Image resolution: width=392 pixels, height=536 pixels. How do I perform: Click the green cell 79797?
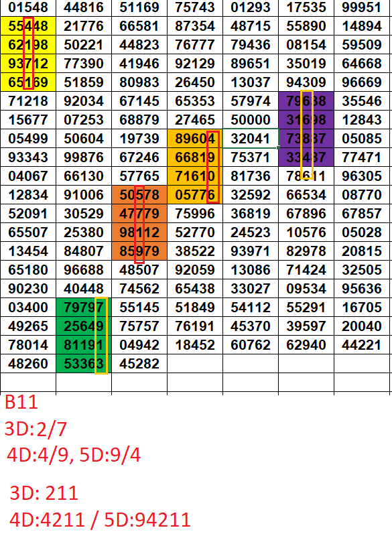click(x=84, y=308)
